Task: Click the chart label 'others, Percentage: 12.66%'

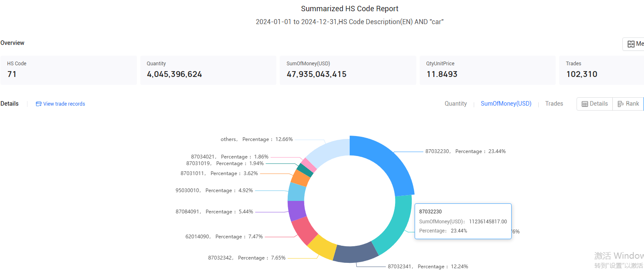Action: pyautogui.click(x=257, y=139)
